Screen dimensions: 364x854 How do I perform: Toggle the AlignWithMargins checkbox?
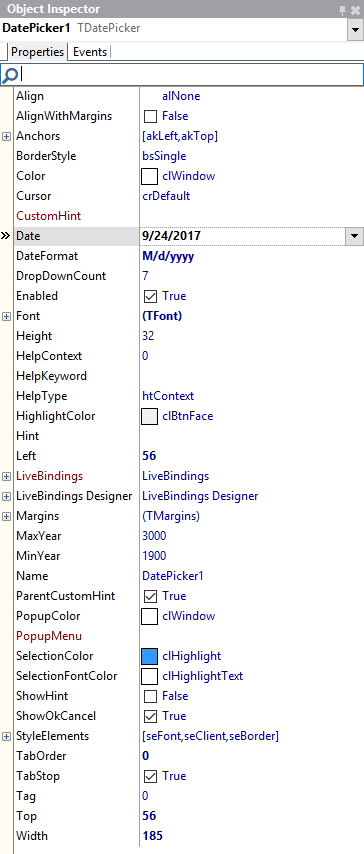coord(150,116)
